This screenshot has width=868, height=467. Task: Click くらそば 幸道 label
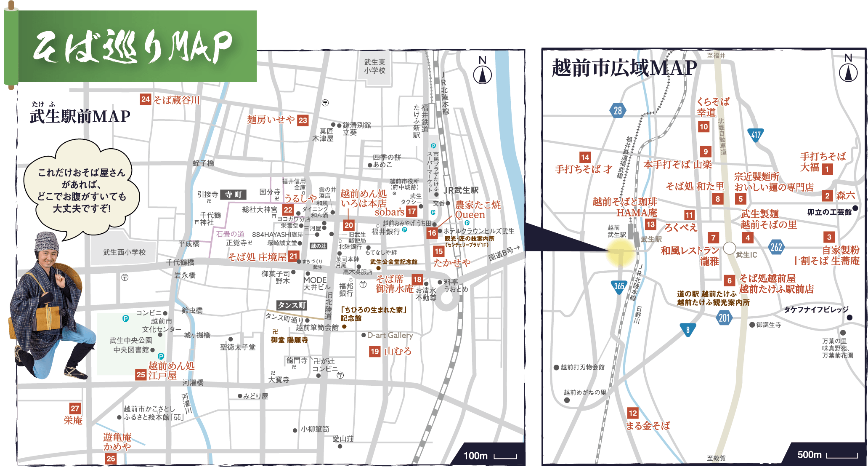coord(713,107)
